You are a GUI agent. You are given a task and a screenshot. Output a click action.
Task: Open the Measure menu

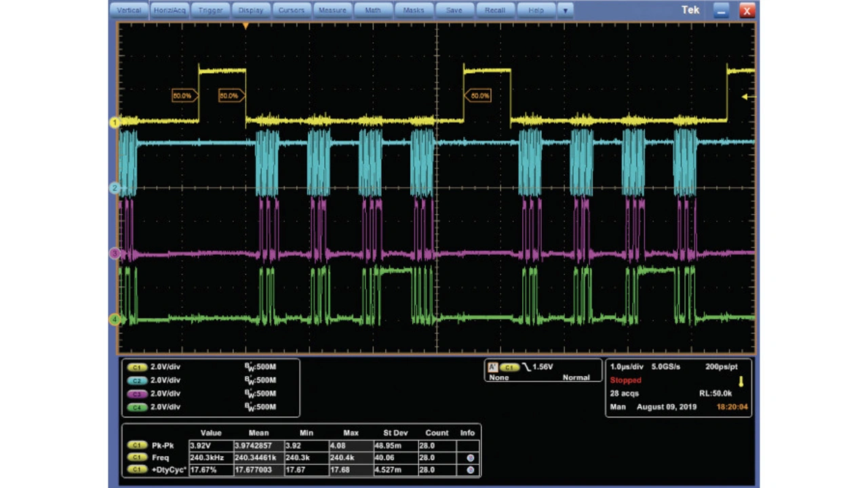pos(332,11)
